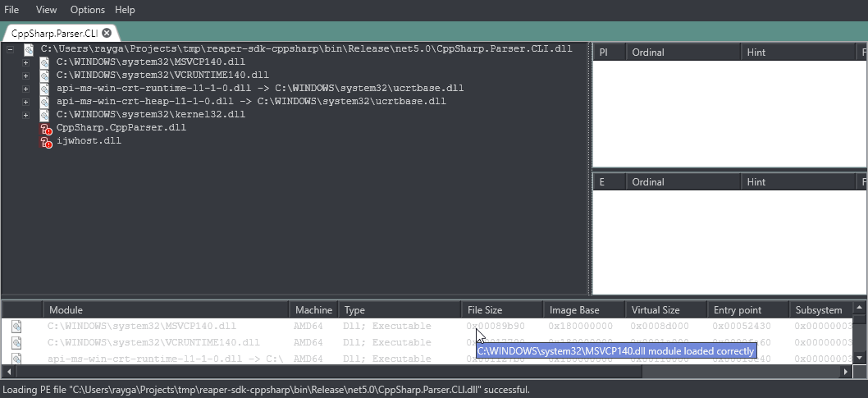Select C:\WINDOWS\system32\MSVCP140.dll in the tree
Viewport: 868px width, 398px height.
tap(151, 62)
